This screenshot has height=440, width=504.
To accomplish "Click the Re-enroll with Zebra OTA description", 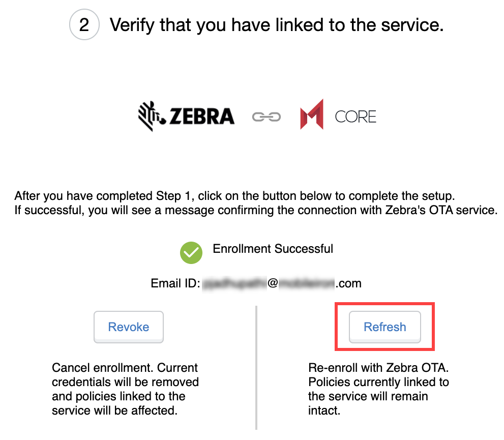I will point(382,382).
